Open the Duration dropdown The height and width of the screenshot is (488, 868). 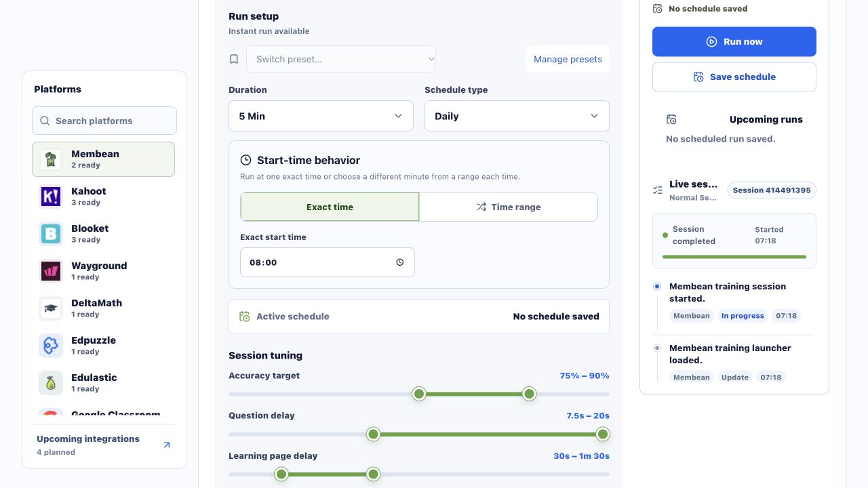tap(321, 116)
